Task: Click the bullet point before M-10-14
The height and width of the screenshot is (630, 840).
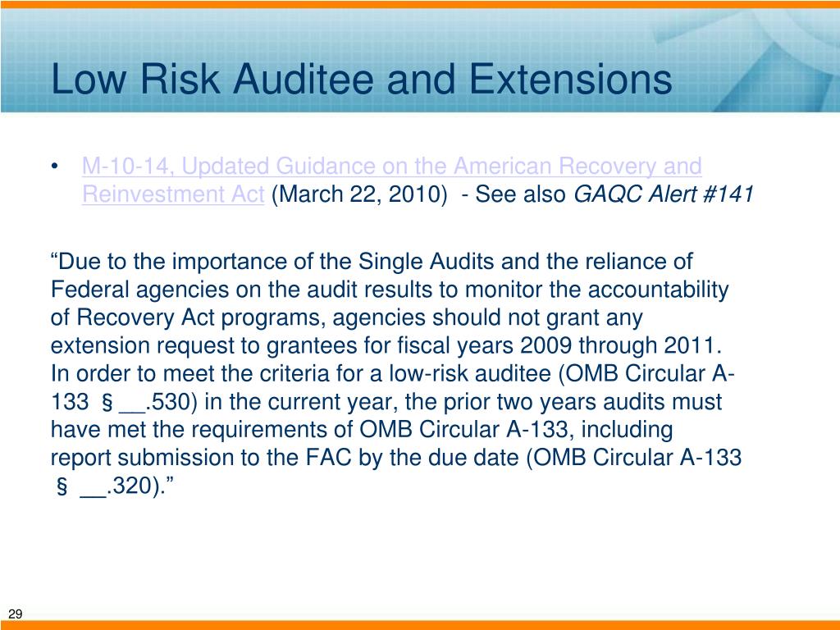Action: coord(54,167)
